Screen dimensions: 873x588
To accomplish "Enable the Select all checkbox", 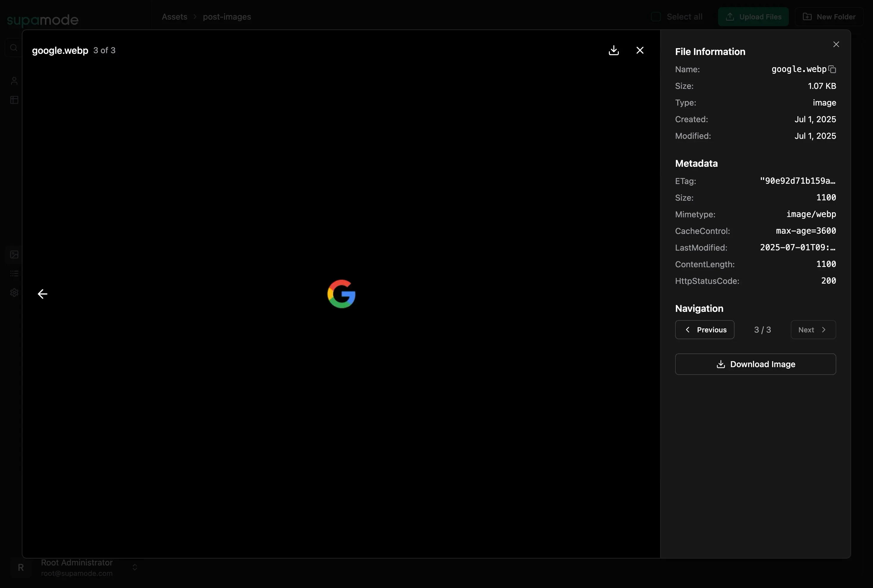I will pos(656,17).
